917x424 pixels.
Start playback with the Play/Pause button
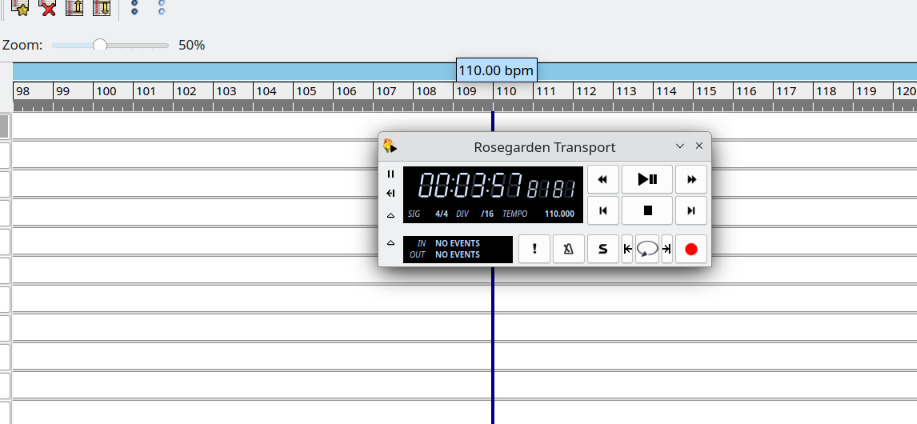(x=647, y=180)
